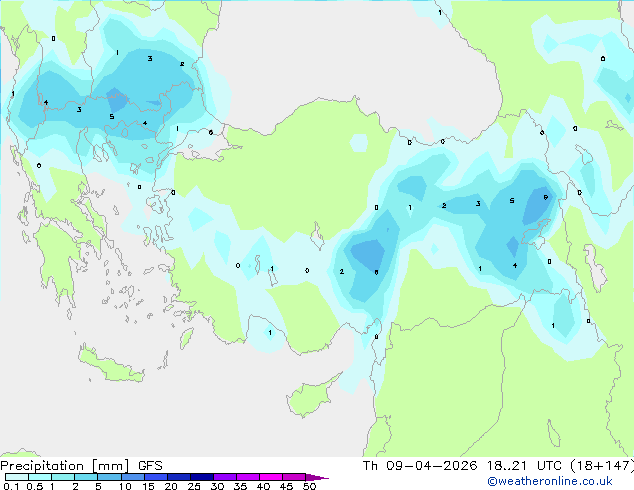Click the 20–25 mm dark blue swatch
Viewport: 634px width, 490px height.
click(179, 477)
